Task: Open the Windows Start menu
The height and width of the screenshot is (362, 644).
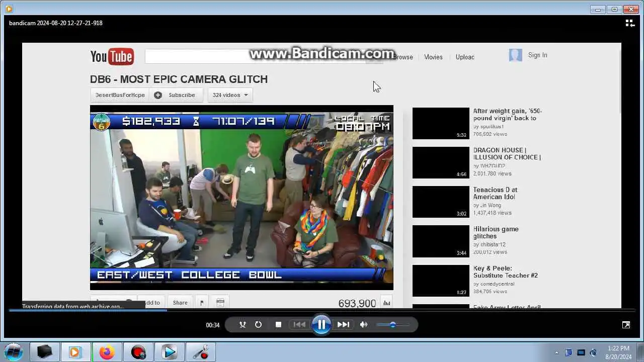Action: point(14,352)
